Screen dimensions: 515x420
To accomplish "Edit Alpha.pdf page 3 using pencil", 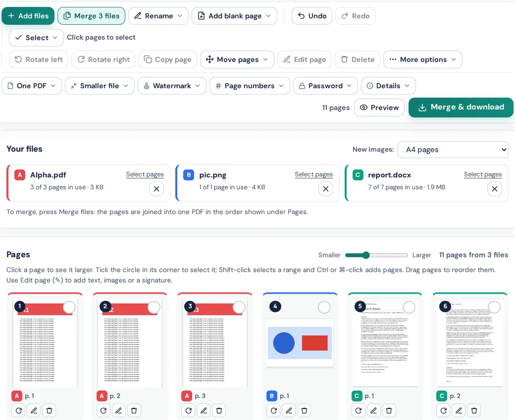I will [204, 410].
